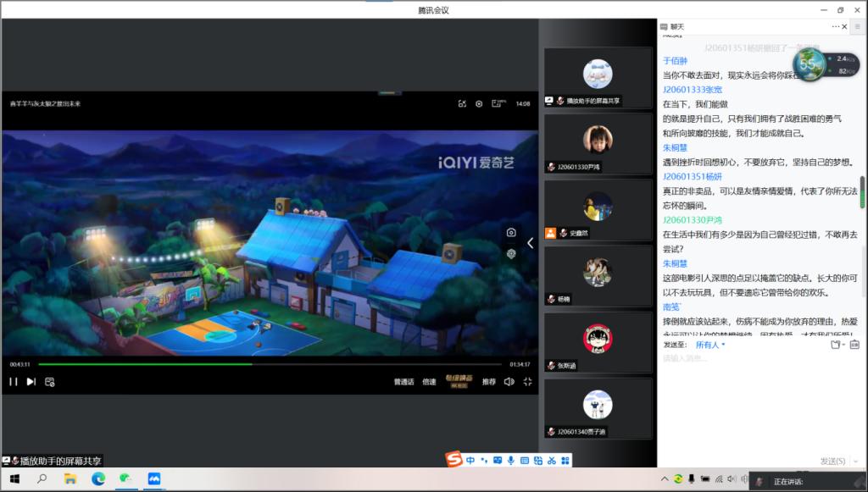Click the volume speaker icon in player
This screenshot has width=868, height=492.
point(509,382)
